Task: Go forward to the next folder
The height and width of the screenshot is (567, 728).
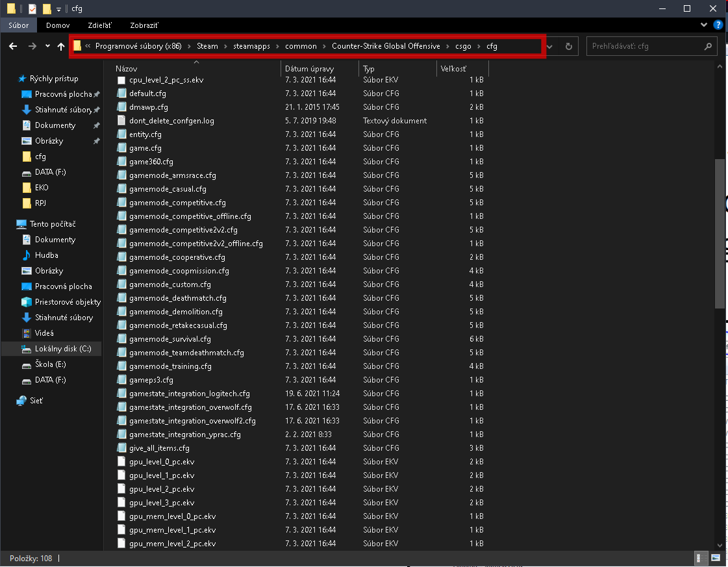Action: 32,46
